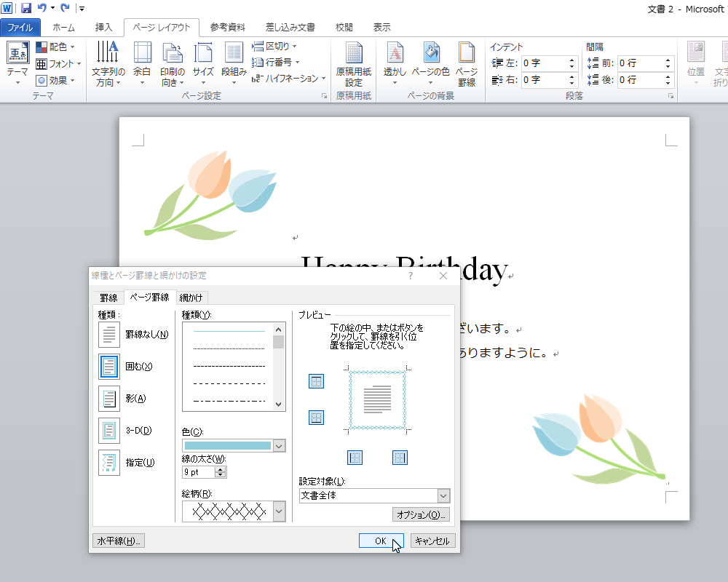Expand the Color (色) dropdown

tap(279, 446)
